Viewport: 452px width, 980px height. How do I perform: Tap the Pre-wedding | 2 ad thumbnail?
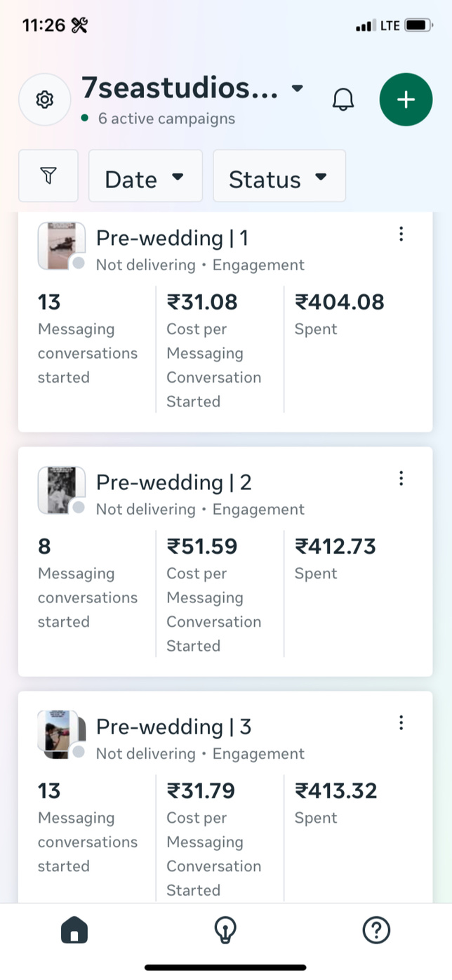click(61, 490)
